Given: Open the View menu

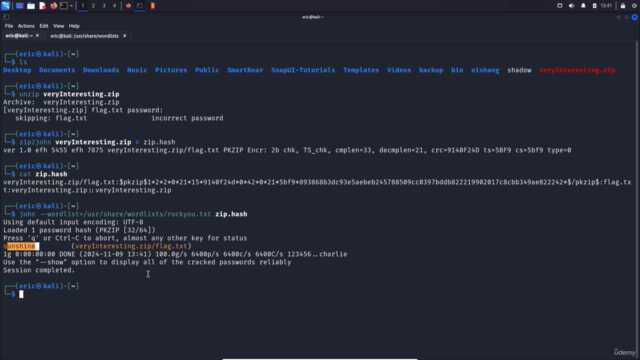Looking at the screenshot, I should point(58,26).
